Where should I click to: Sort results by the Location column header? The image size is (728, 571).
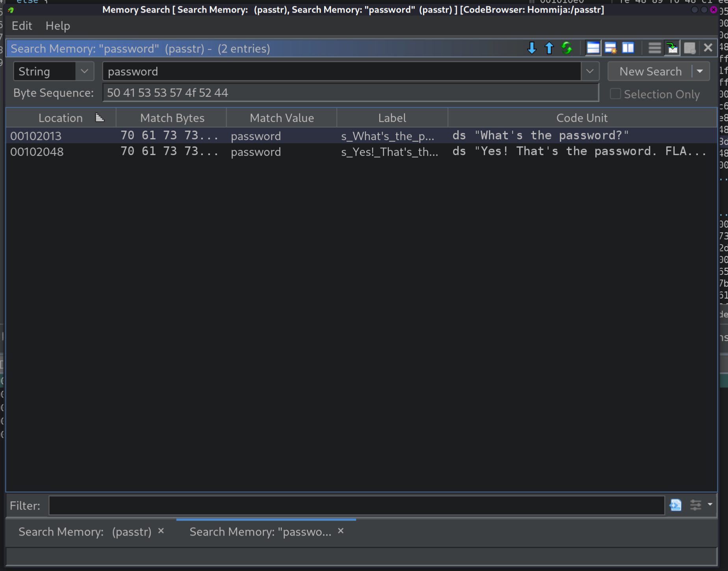coord(61,118)
